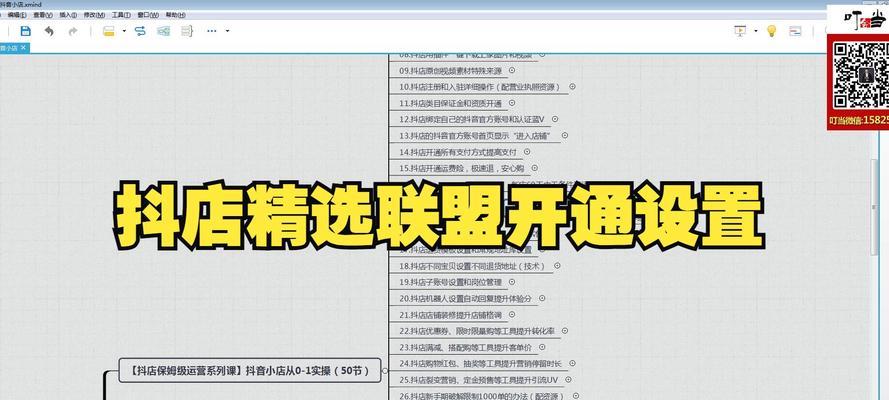Open the 帮助(H) menu
The image size is (889, 400).
tap(175, 15)
